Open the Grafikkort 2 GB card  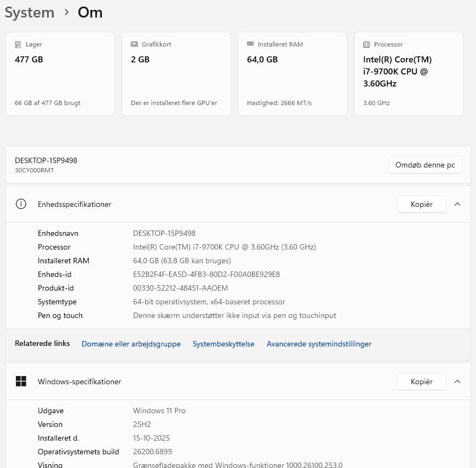(x=176, y=74)
